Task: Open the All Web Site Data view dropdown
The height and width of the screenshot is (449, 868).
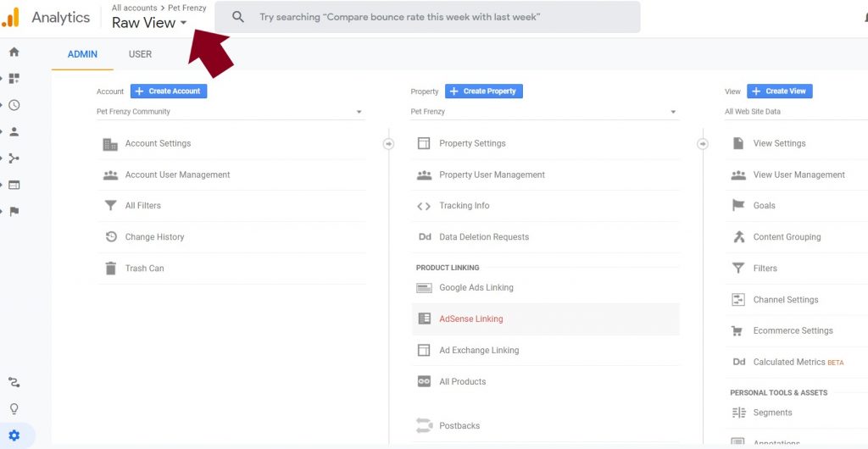Action: click(796, 112)
